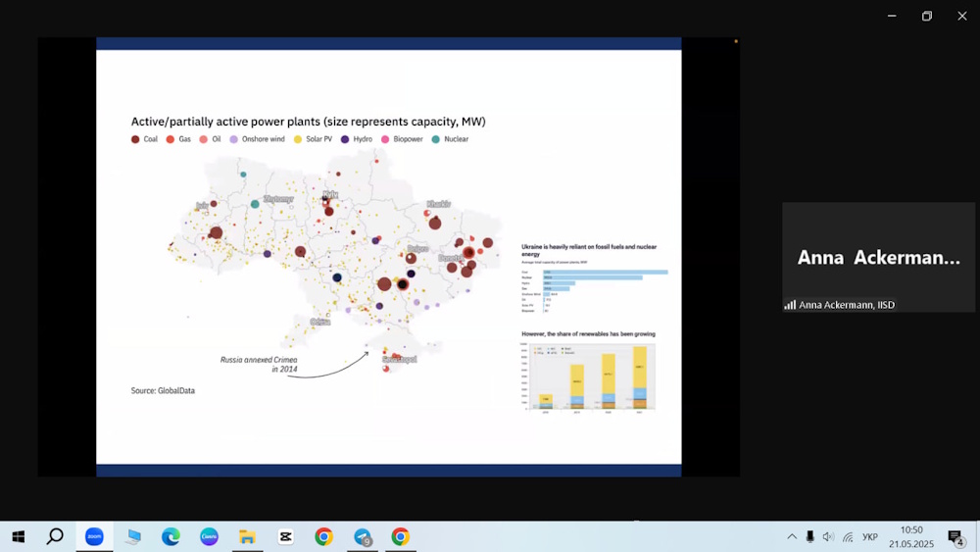This screenshot has height=552, width=980.
Task: Open the notification center
Action: [x=955, y=536]
